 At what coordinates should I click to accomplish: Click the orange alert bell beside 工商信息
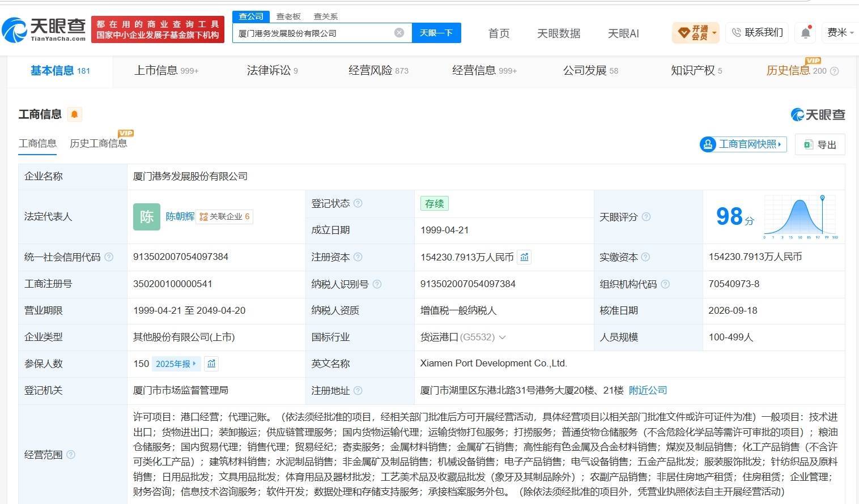[74, 114]
